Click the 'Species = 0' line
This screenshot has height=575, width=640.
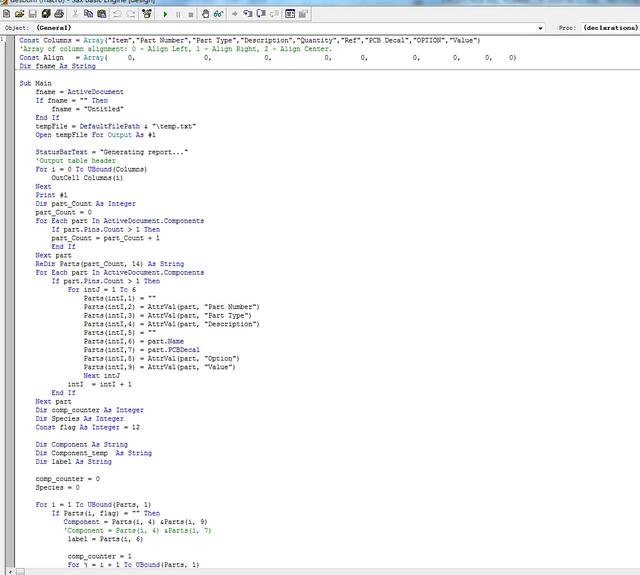pos(58,488)
